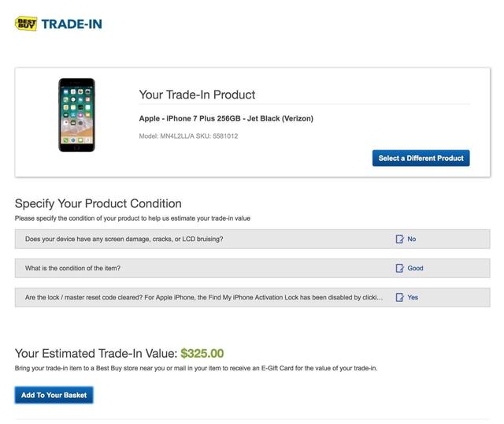Click the "Your Trade-In Product" heading
Image resolution: width=504 pixels, height=424 pixels.
(197, 95)
